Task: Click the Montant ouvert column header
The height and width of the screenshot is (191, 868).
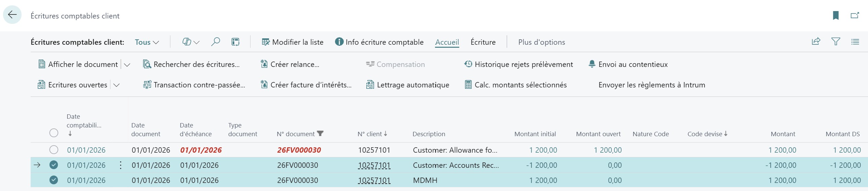Action: (598, 134)
